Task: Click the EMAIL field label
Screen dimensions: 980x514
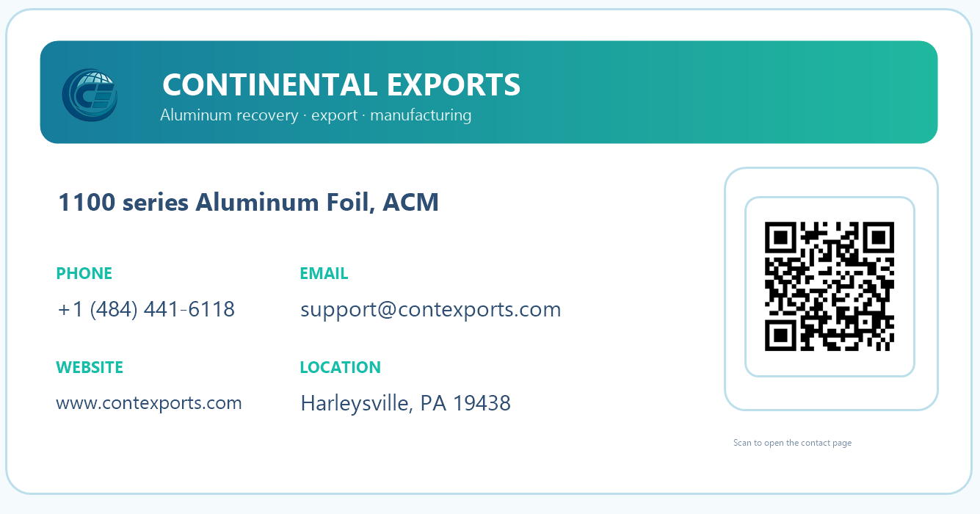Action: tap(324, 273)
